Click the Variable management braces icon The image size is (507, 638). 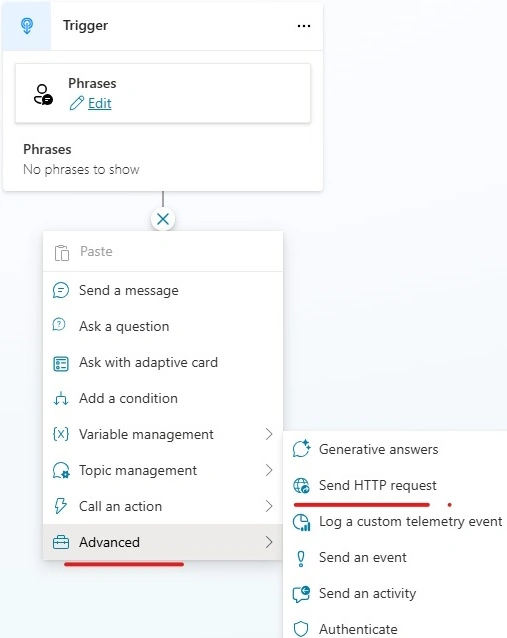[61, 434]
